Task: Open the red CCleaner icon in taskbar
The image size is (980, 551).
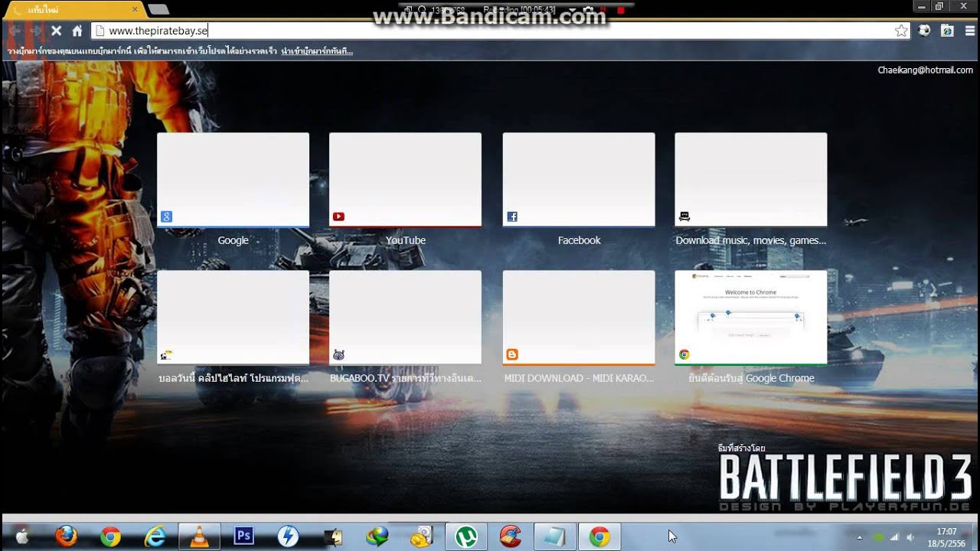Action: [x=510, y=536]
